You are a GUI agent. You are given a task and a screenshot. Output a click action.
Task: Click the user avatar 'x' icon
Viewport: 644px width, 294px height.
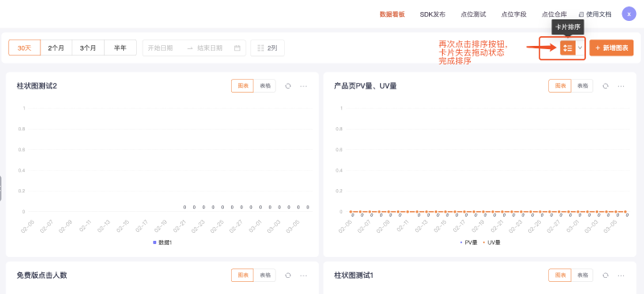(x=629, y=14)
